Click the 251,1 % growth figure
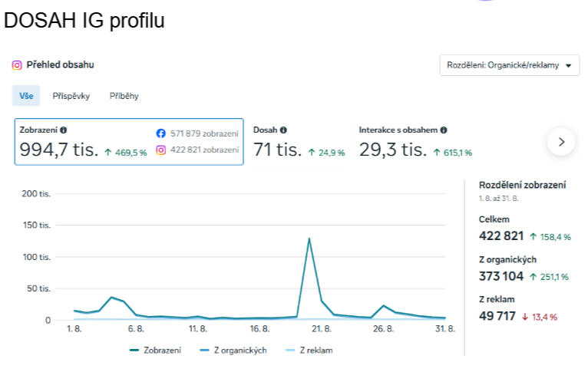 coord(554,277)
